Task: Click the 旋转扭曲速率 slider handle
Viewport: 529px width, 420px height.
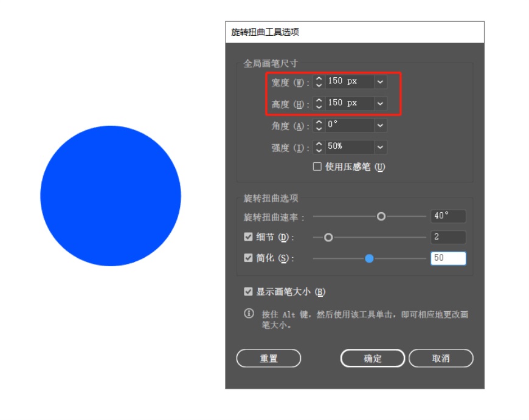Action: click(382, 216)
